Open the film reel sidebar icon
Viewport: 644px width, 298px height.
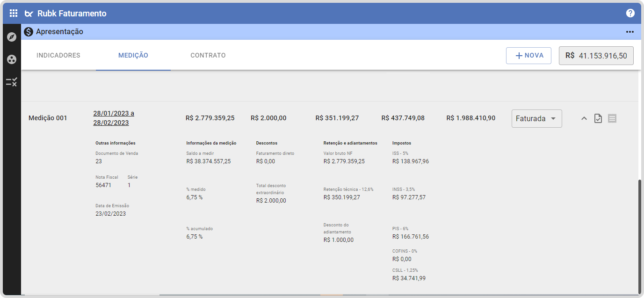click(12, 59)
